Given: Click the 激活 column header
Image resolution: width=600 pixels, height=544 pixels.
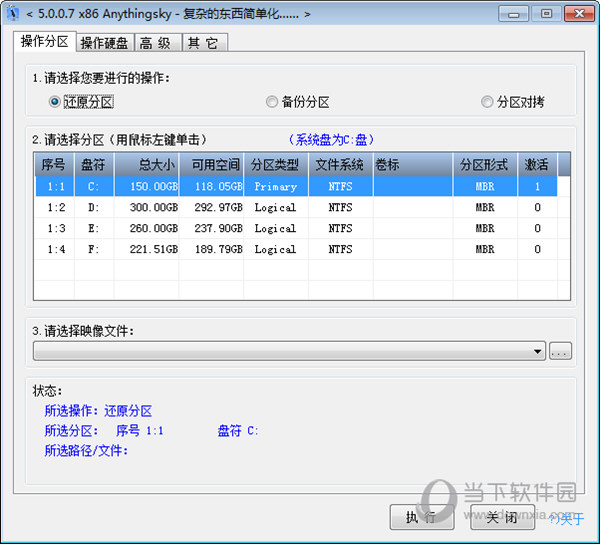Looking at the screenshot, I should coord(537,165).
